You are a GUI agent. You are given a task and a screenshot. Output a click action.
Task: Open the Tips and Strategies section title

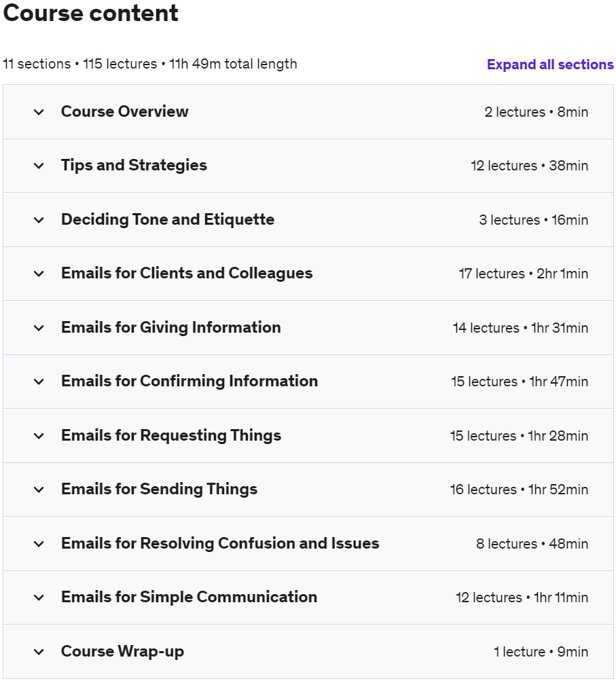pyautogui.click(x=134, y=166)
